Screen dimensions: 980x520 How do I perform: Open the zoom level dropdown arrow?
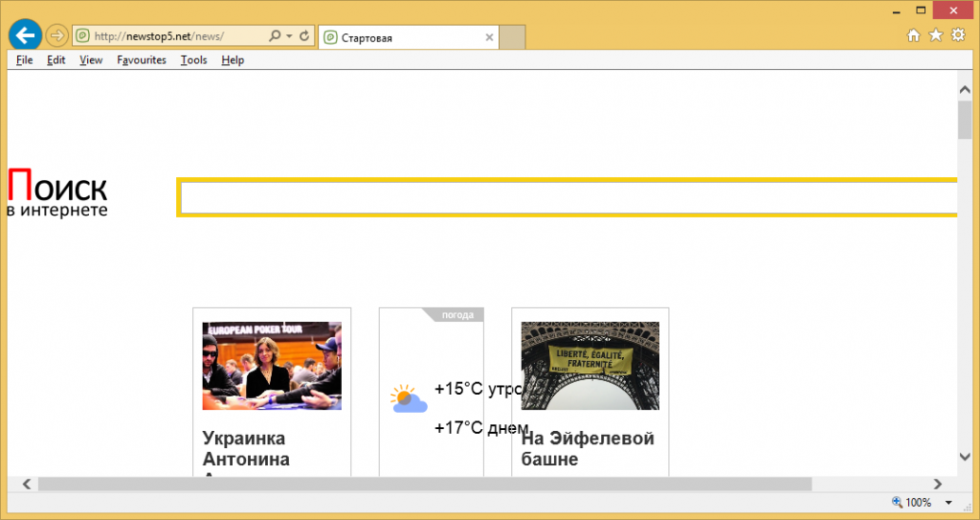click(x=948, y=503)
